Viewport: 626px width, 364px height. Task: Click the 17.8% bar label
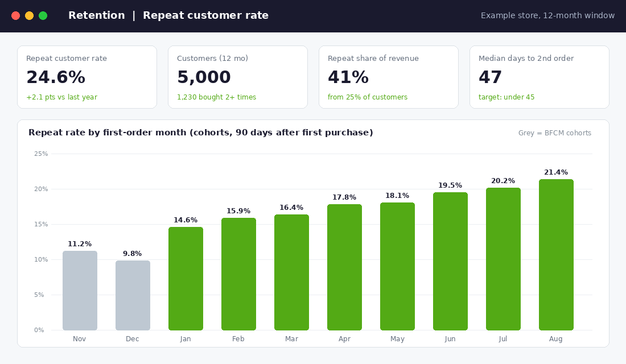click(x=344, y=197)
